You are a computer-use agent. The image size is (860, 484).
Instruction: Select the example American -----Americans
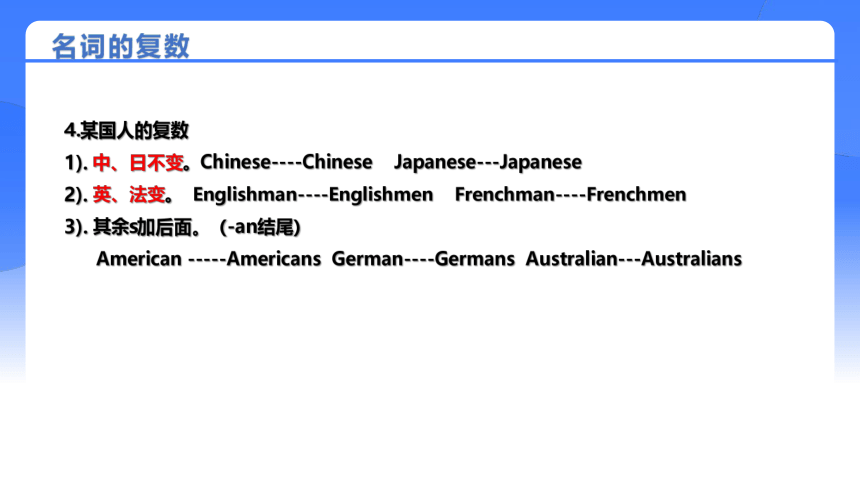pos(208,258)
